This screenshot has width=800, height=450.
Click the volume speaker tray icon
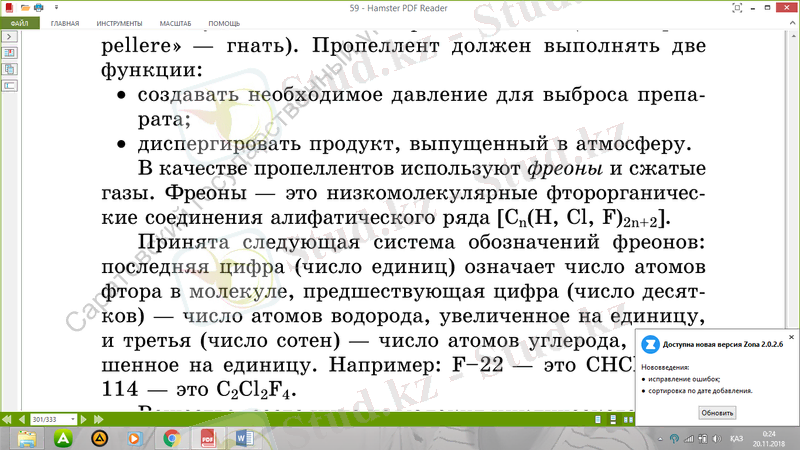(x=717, y=439)
